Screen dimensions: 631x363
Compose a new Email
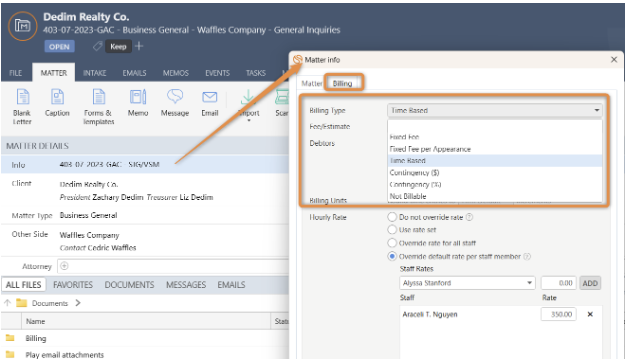click(x=210, y=103)
